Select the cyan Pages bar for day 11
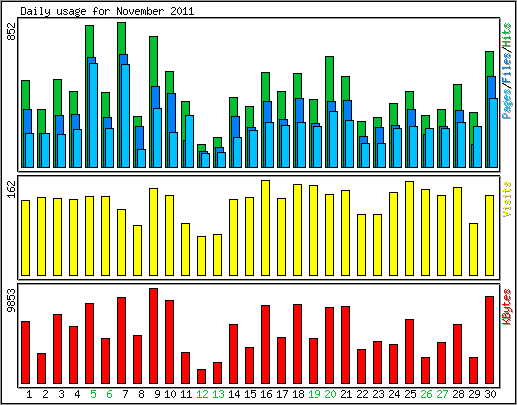517x405 pixels. coord(190,141)
